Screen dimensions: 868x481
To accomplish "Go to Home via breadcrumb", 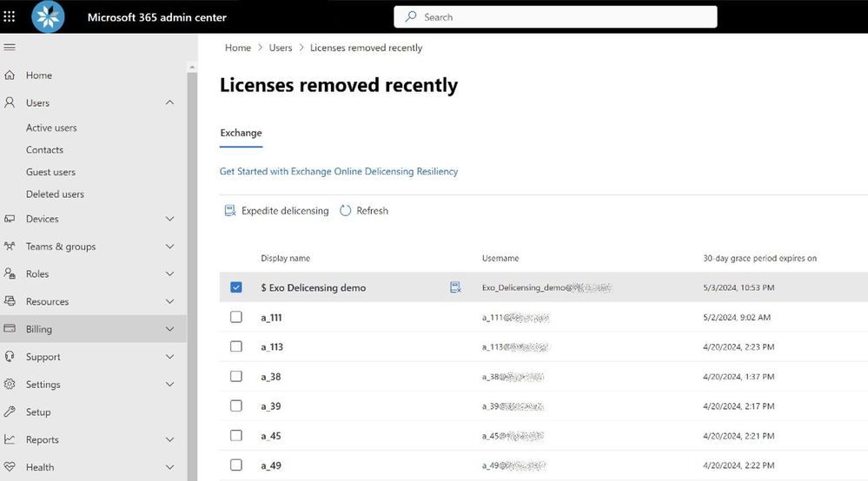I will pyautogui.click(x=238, y=48).
